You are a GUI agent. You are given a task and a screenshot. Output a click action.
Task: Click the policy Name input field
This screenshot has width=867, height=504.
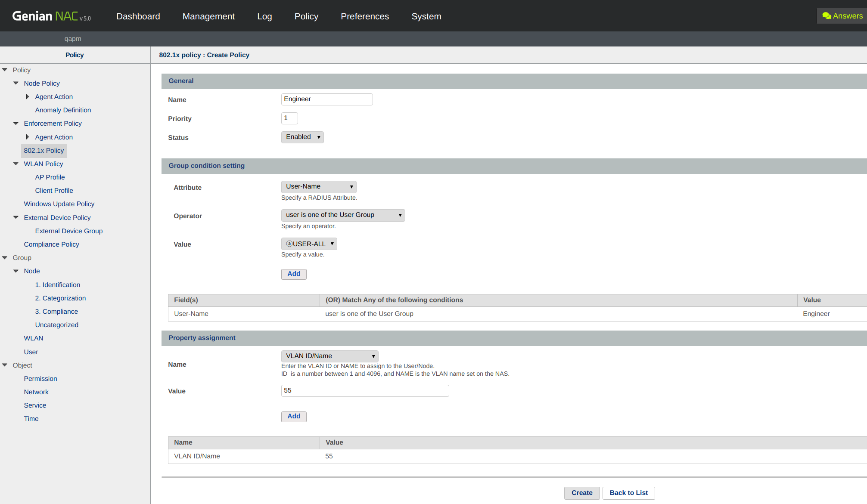click(326, 99)
